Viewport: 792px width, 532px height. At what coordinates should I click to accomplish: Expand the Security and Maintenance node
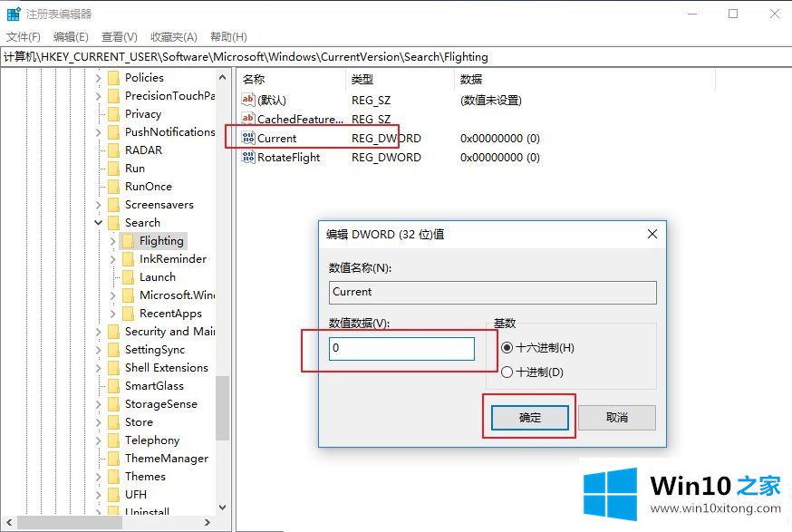[x=99, y=332]
